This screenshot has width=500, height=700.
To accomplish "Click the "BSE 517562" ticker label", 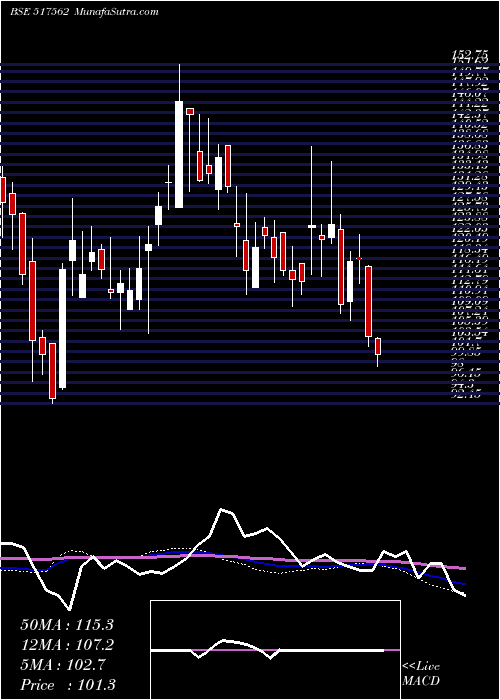I will (x=39, y=12).
